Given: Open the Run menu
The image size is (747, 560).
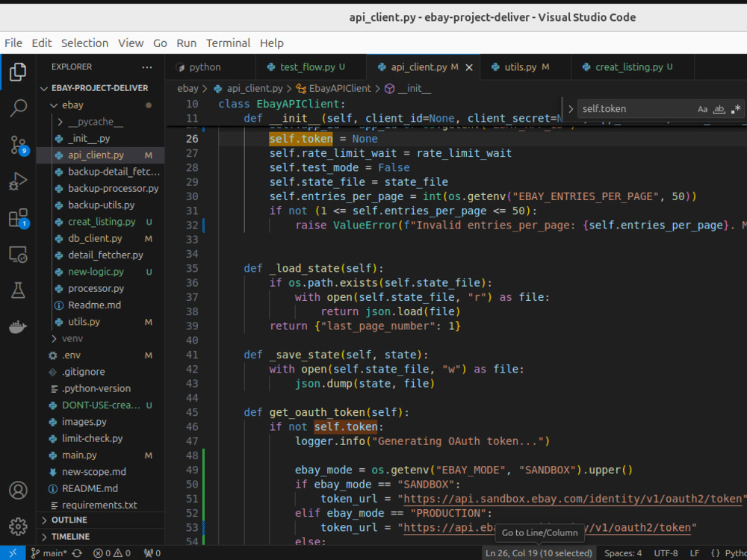Looking at the screenshot, I should (x=186, y=43).
